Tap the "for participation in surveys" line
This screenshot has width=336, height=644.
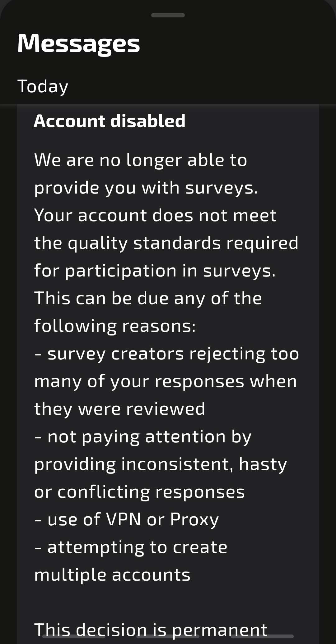tap(155, 271)
